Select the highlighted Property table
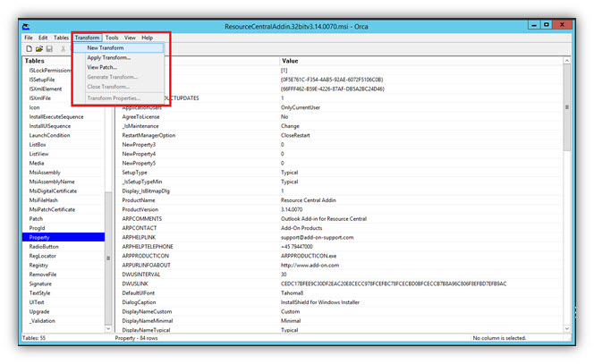The image size is (594, 364). coord(64,237)
